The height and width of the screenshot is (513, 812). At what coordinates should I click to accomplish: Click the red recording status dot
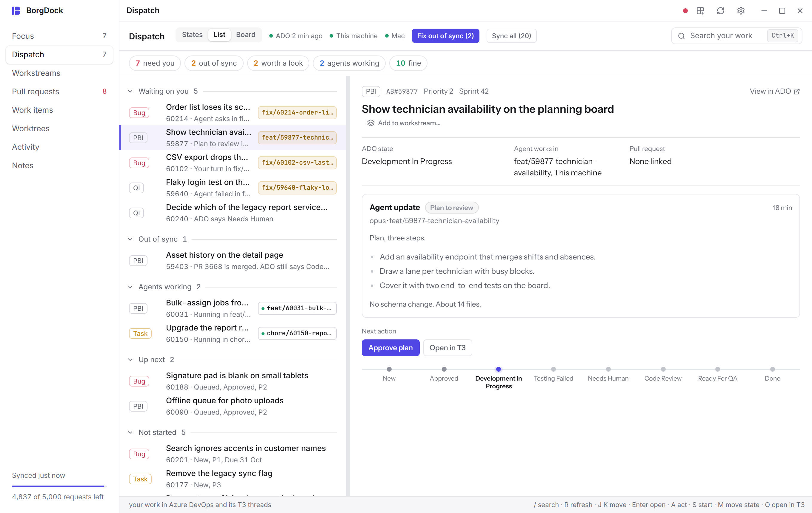pos(685,11)
